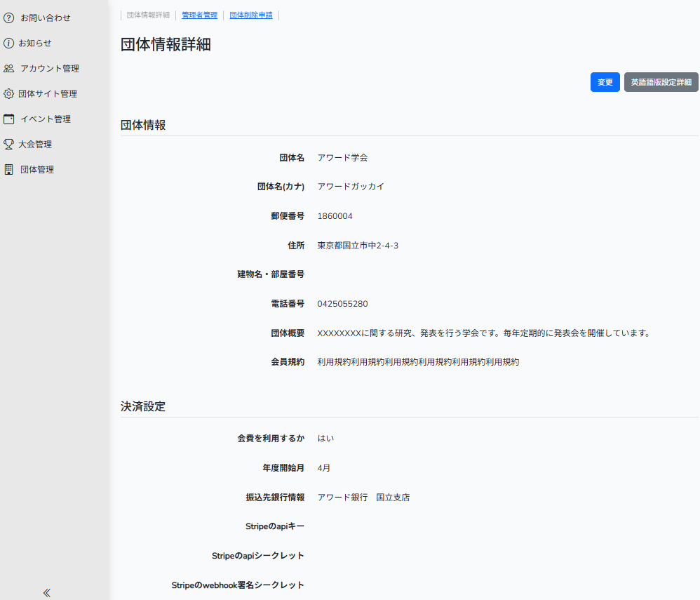Click the grey 英語語版設定詳細 button
Image resolution: width=700 pixels, height=600 pixels.
point(661,82)
